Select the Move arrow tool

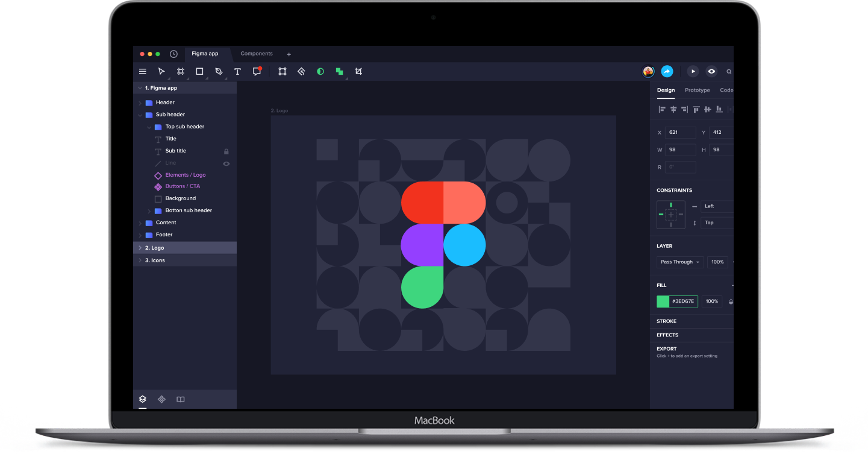click(x=161, y=71)
